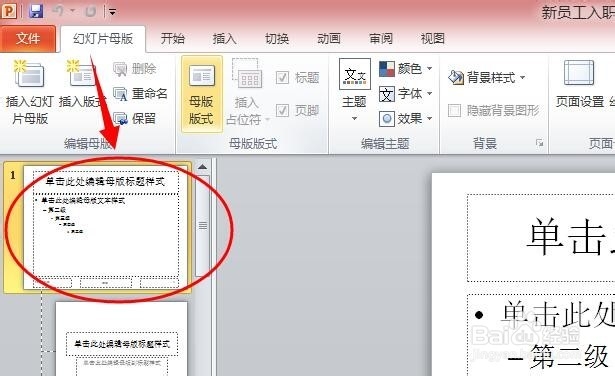Viewport: 615px width, 376px height.
Task: Click the PowerPoint application icon
Action: click(x=9, y=11)
